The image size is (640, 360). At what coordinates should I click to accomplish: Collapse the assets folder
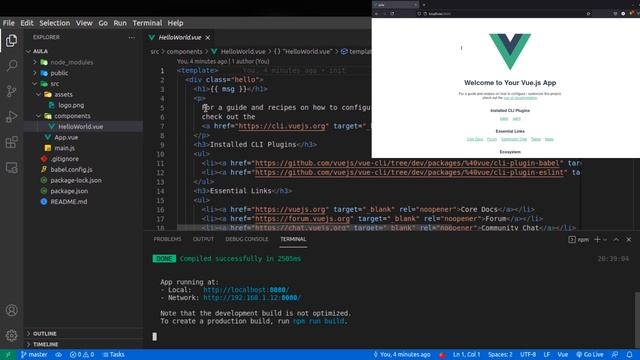[39, 94]
